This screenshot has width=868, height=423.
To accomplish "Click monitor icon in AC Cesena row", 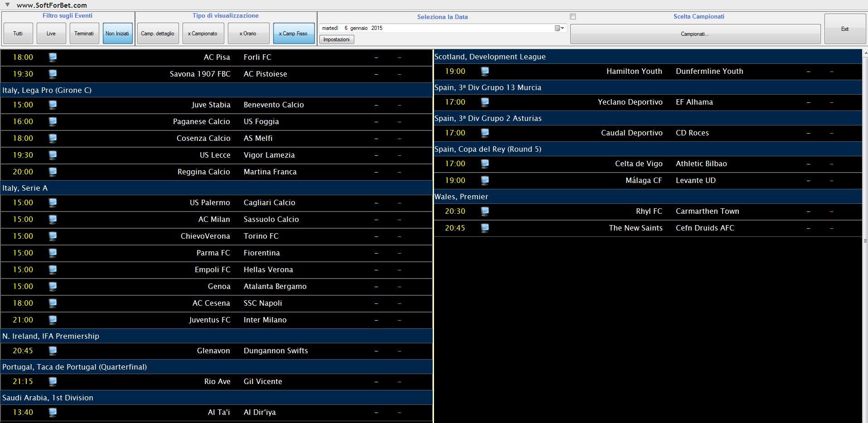I will click(53, 303).
